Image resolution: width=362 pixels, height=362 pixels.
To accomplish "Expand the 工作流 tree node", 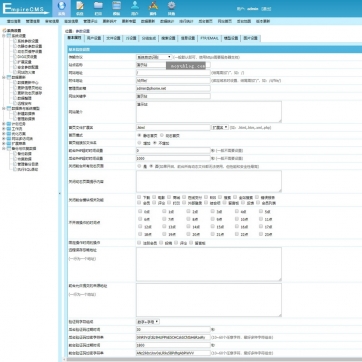I will point(4,129).
